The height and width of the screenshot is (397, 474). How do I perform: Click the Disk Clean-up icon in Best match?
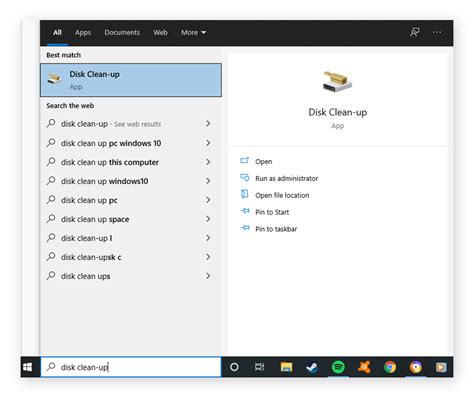[x=54, y=79]
